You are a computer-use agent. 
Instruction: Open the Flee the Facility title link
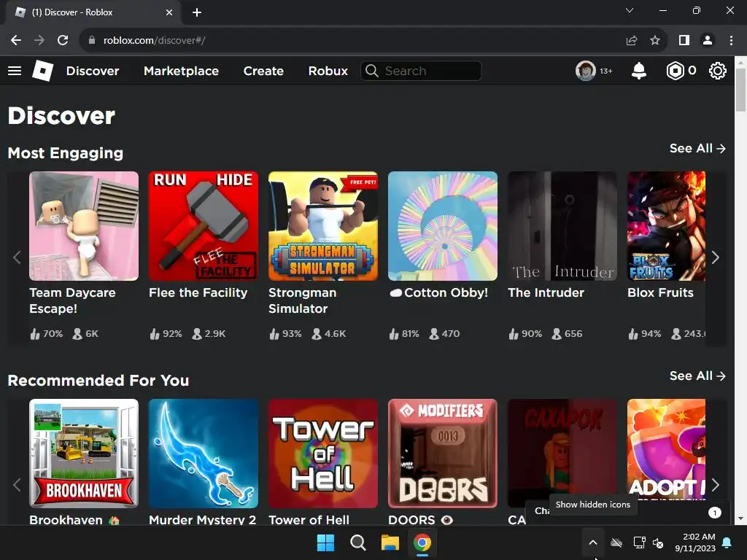point(198,293)
